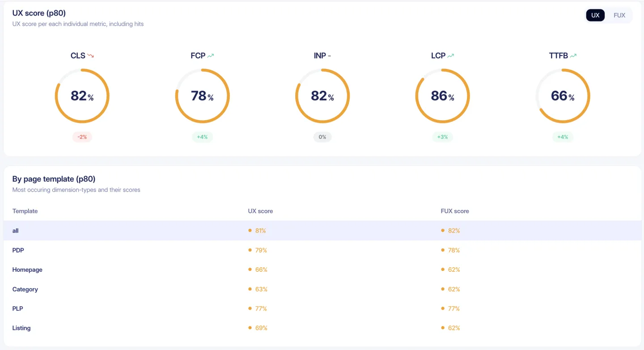Viewport: 644px width, 350px height.
Task: Click the 'UX score (p80)' section title
Action: point(40,13)
